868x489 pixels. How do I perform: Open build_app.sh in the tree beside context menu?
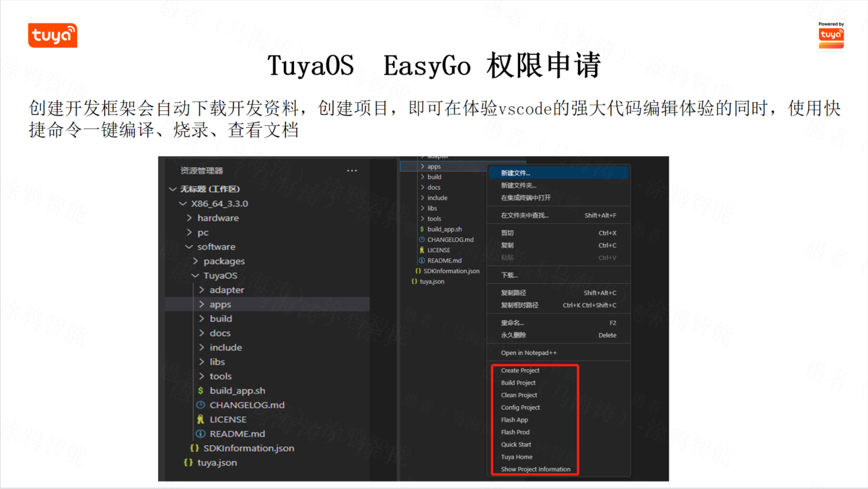(x=443, y=229)
